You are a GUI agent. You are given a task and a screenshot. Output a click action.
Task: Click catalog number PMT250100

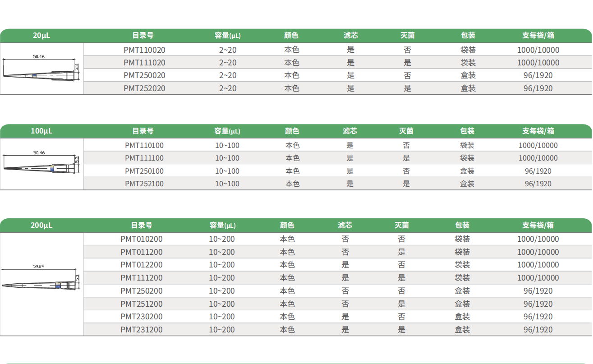coord(144,171)
